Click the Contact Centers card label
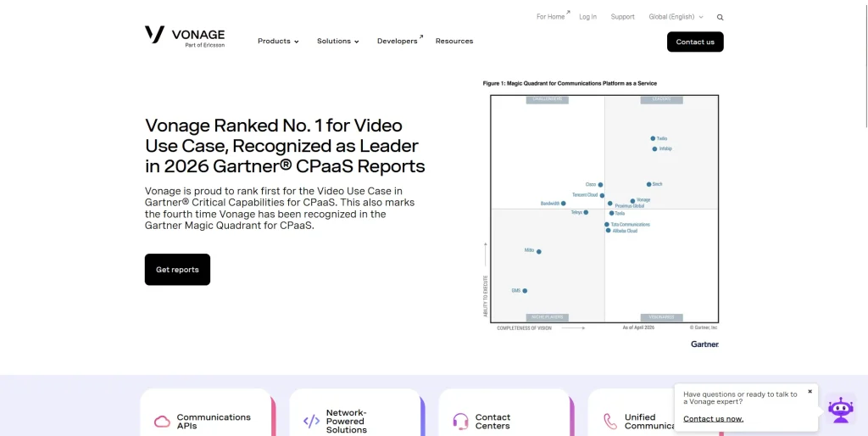This screenshot has width=868, height=436. tap(492, 422)
